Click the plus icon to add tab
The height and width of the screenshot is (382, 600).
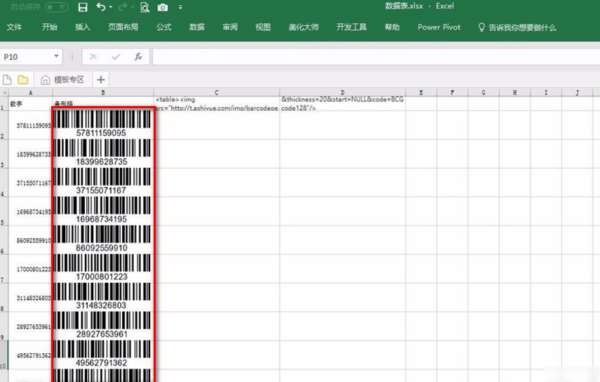(x=101, y=80)
